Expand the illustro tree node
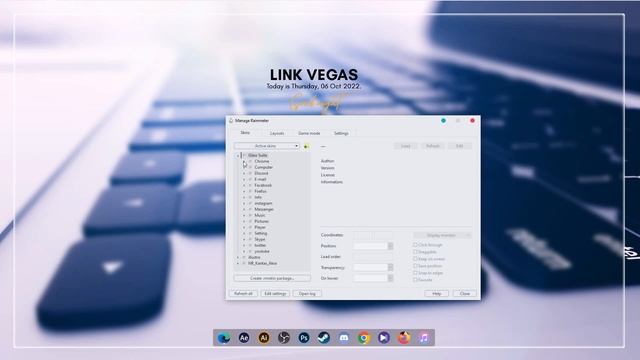This screenshot has height=360, width=640. tap(238, 258)
